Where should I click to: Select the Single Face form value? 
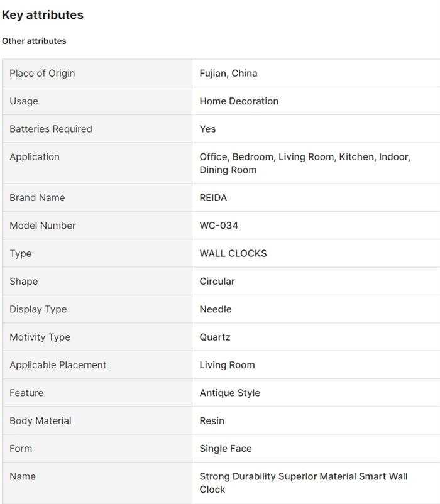click(226, 449)
